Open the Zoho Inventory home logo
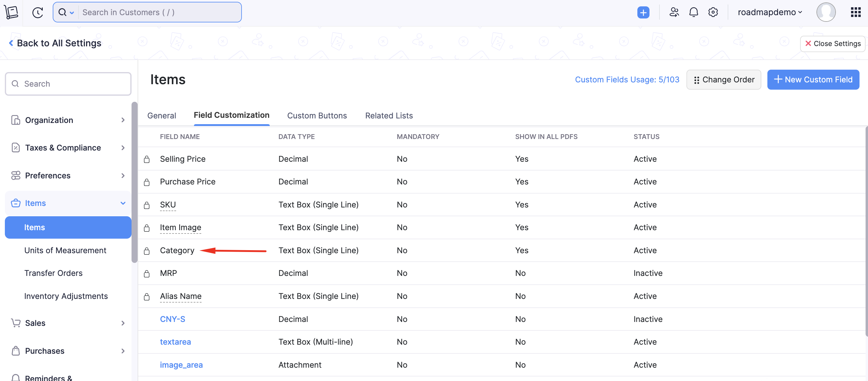 [11, 12]
